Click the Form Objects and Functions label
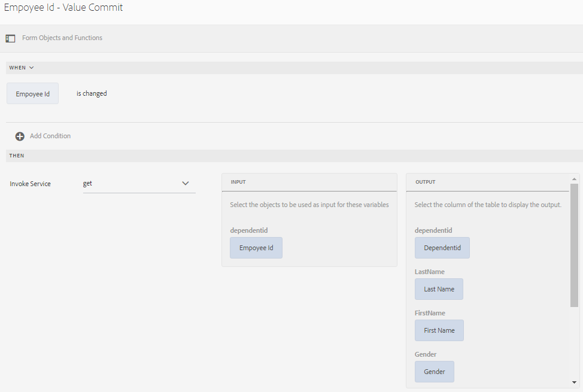 (62, 38)
